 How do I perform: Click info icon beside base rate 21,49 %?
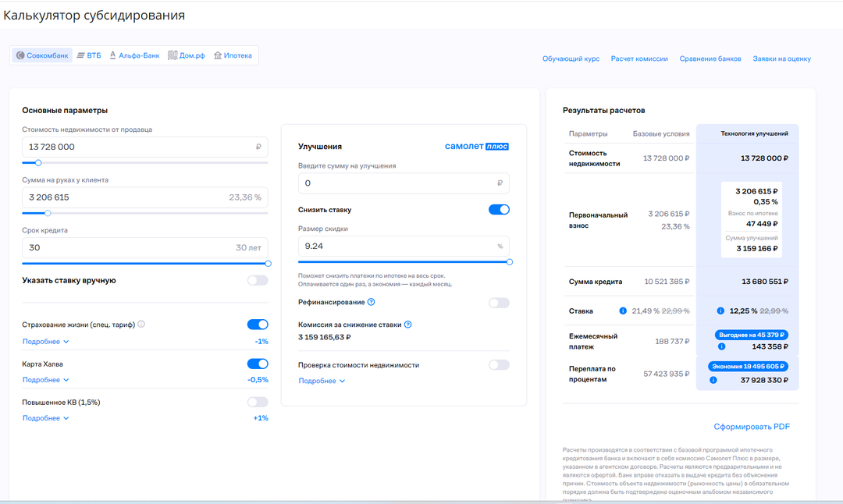pos(623,311)
